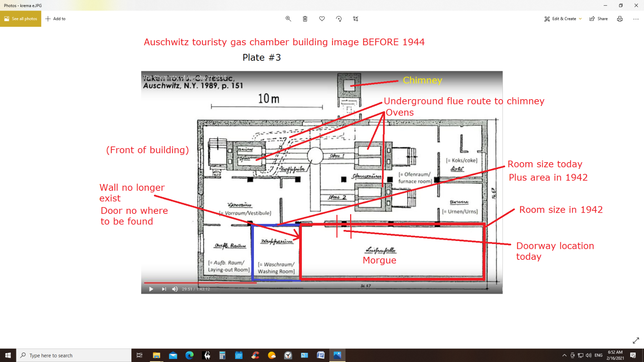
Task: Delete the photo with the trash icon
Action: click(x=305, y=19)
